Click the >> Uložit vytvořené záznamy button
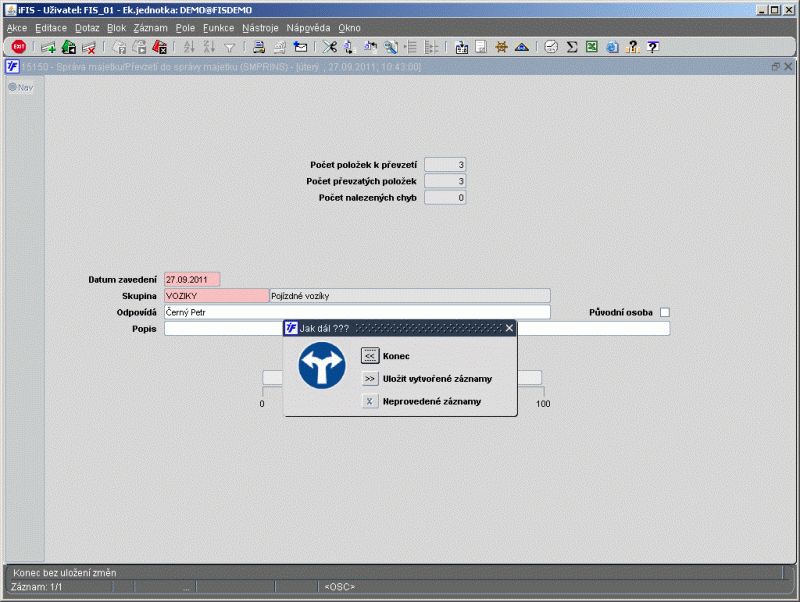 (370, 379)
